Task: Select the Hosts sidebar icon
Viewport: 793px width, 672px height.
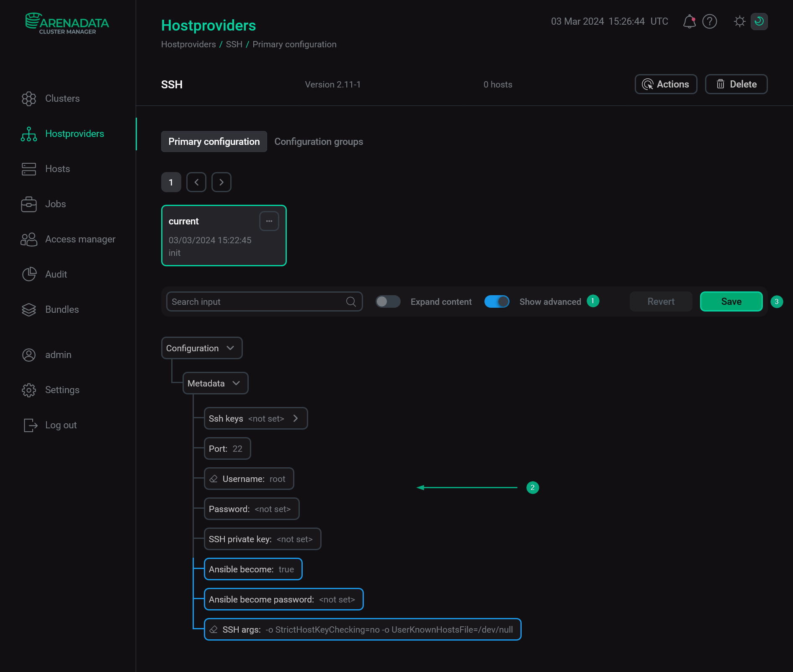Action: click(29, 169)
